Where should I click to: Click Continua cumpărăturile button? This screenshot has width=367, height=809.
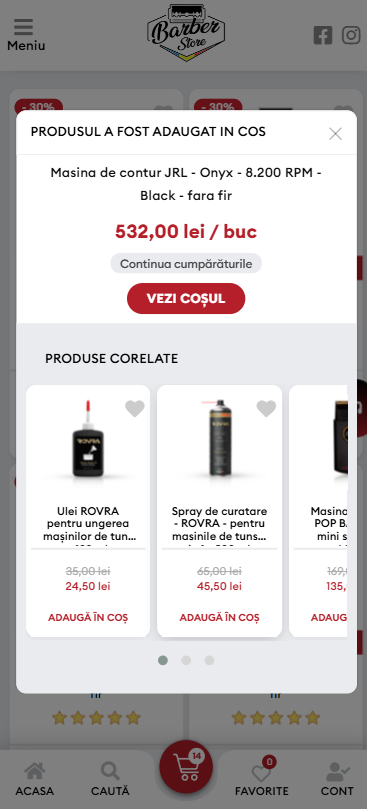[186, 264]
